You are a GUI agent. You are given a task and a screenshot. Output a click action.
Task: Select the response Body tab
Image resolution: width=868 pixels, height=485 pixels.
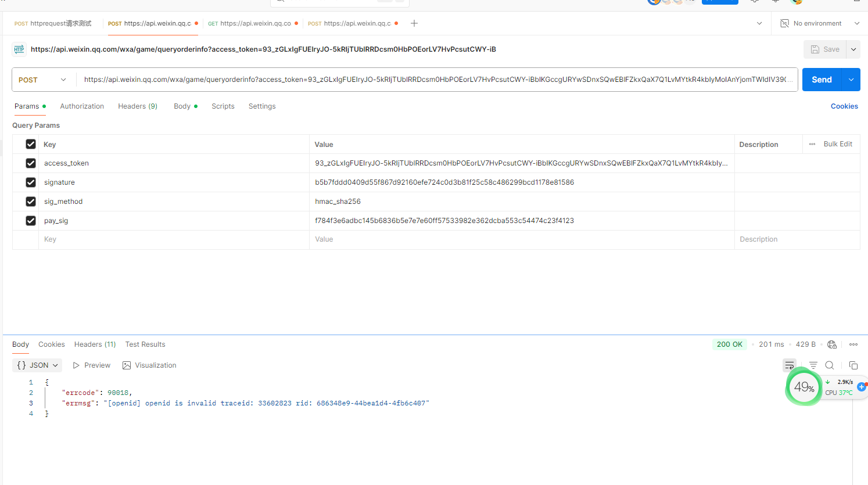tap(20, 344)
